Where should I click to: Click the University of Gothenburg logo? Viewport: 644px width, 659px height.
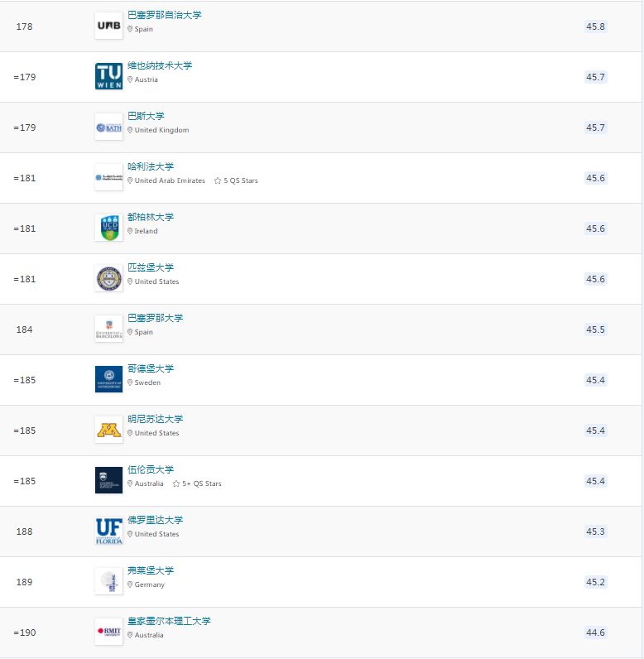click(108, 379)
